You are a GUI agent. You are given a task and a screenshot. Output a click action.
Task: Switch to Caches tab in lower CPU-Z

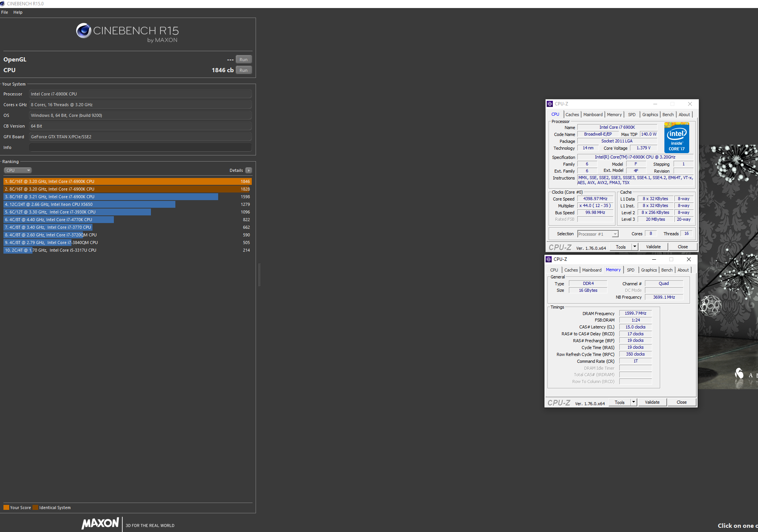[x=571, y=270]
